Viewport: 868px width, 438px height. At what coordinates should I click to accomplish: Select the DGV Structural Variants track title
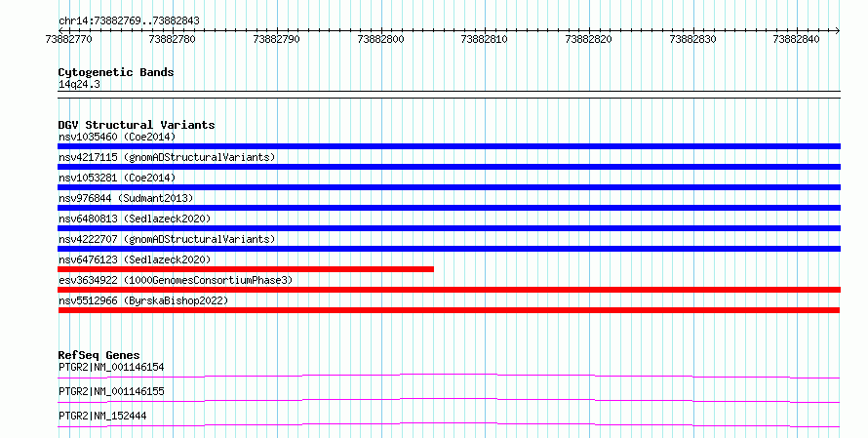137,125
